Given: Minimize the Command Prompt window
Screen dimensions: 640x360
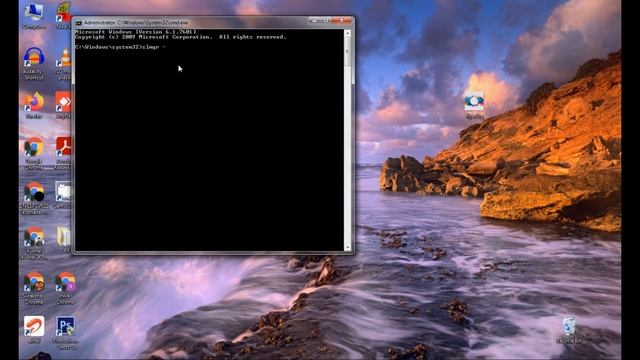Looking at the screenshot, I should [314, 20].
